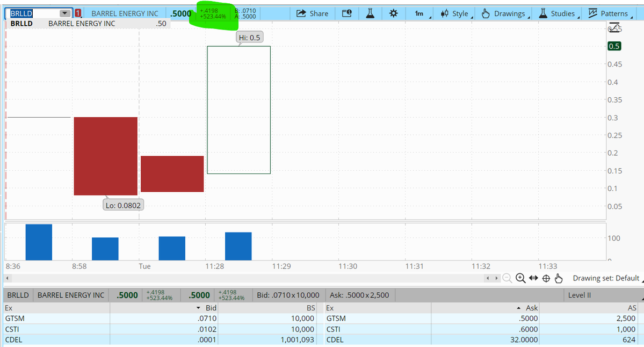Click the ask size 1,000 cell
This screenshot has height=347, width=644.
pos(626,329)
